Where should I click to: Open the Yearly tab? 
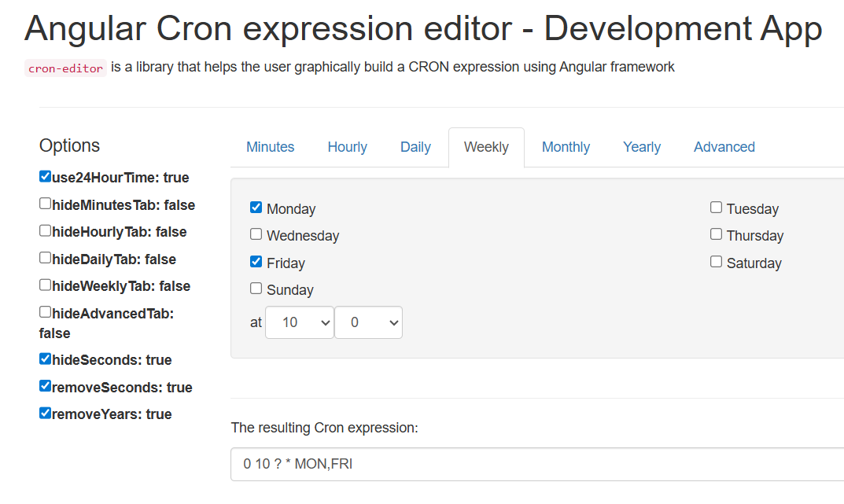[641, 147]
